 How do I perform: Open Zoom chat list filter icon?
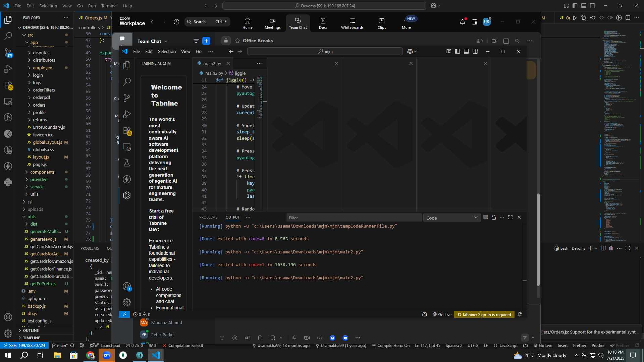pyautogui.click(x=196, y=41)
